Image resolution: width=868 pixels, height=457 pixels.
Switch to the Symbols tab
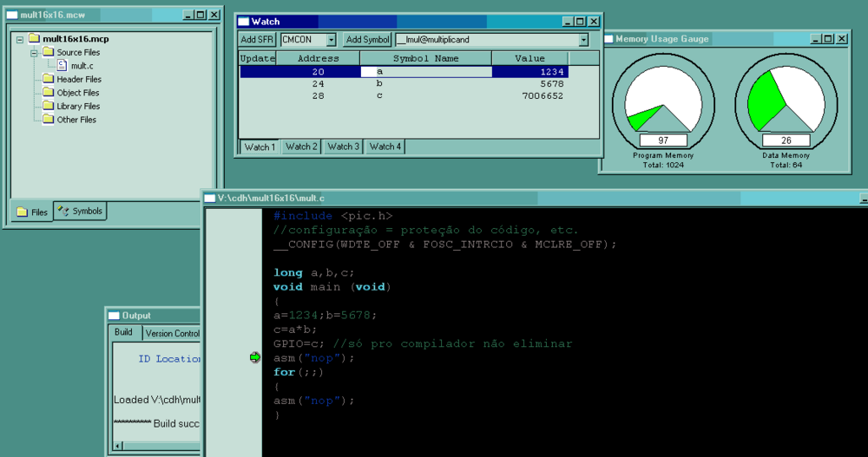tap(80, 211)
